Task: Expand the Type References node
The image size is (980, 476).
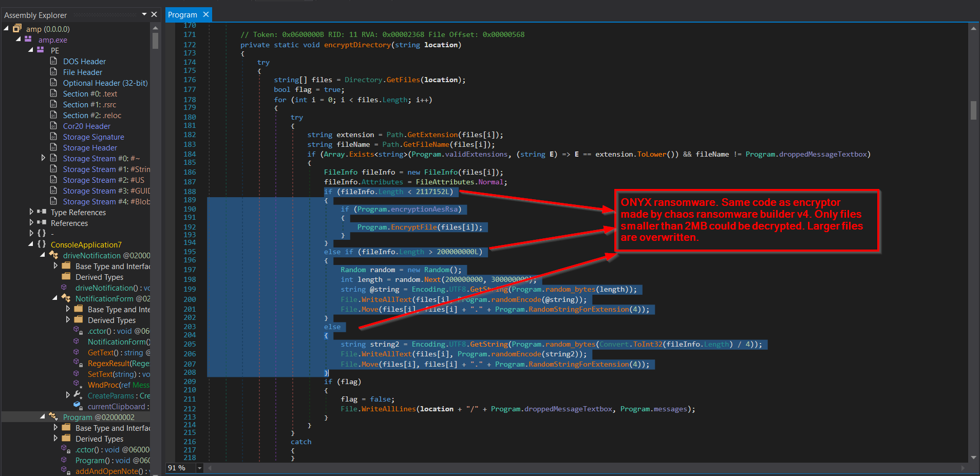Action: (31, 212)
